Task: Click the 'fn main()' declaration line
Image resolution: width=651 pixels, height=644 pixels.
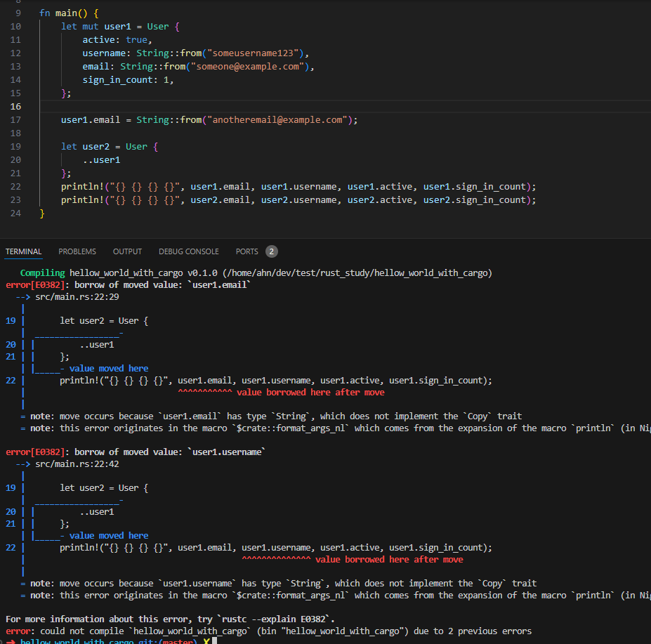Action: pos(69,13)
